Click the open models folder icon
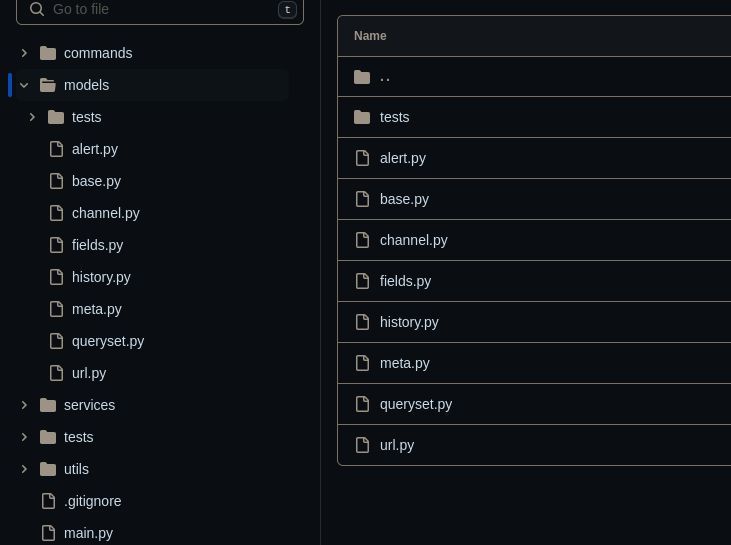Screen dimensions: 731x545 click(x=48, y=85)
